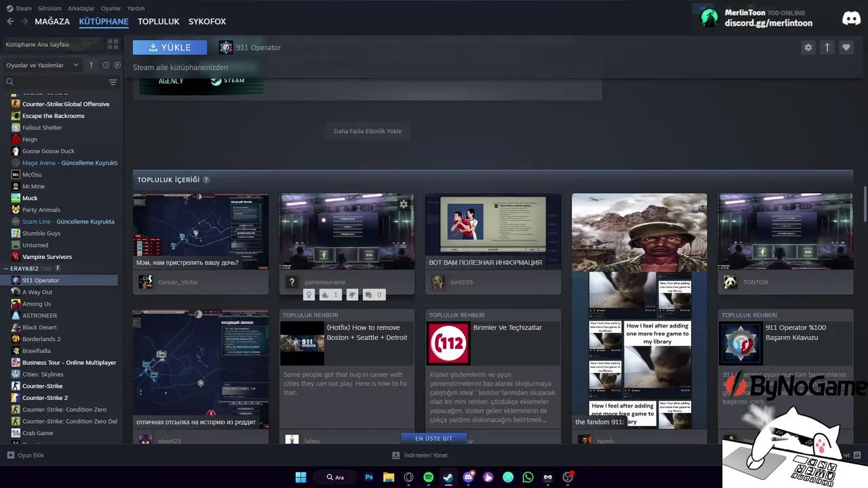This screenshot has height=488, width=868.
Task: Click the YÜKLE install button
Action: click(170, 47)
